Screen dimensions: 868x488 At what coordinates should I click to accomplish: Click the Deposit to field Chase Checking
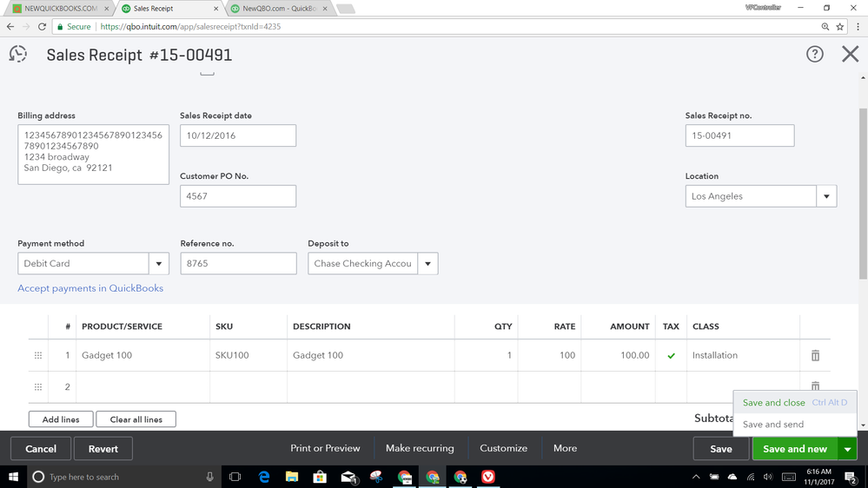click(362, 263)
